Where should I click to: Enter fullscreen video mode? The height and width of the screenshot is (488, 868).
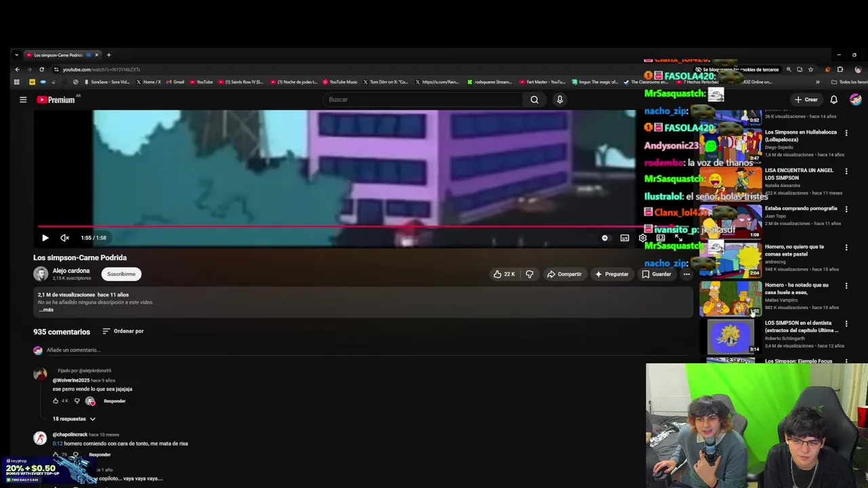(678, 238)
